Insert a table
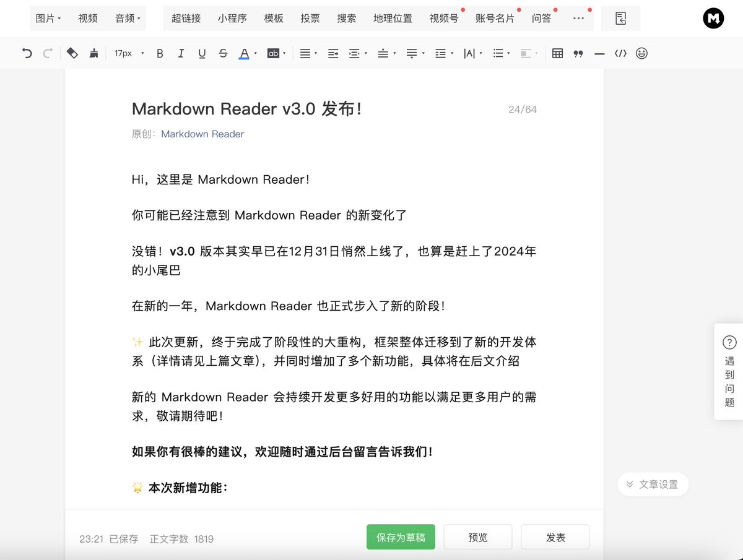 (x=557, y=53)
